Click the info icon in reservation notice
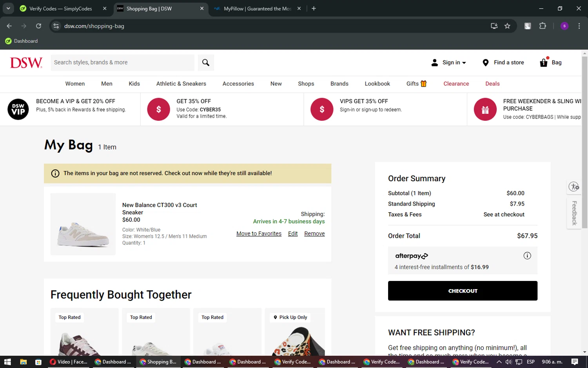Image resolution: width=588 pixels, height=368 pixels. click(55, 173)
